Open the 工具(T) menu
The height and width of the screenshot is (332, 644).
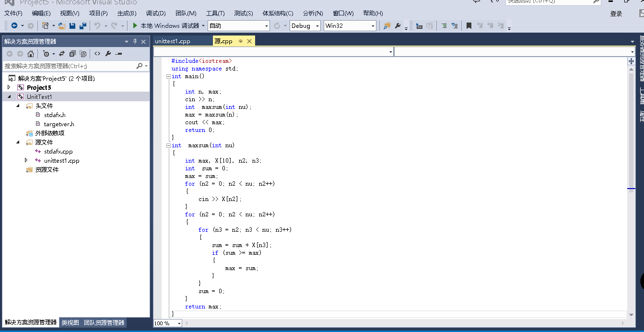coord(215,13)
